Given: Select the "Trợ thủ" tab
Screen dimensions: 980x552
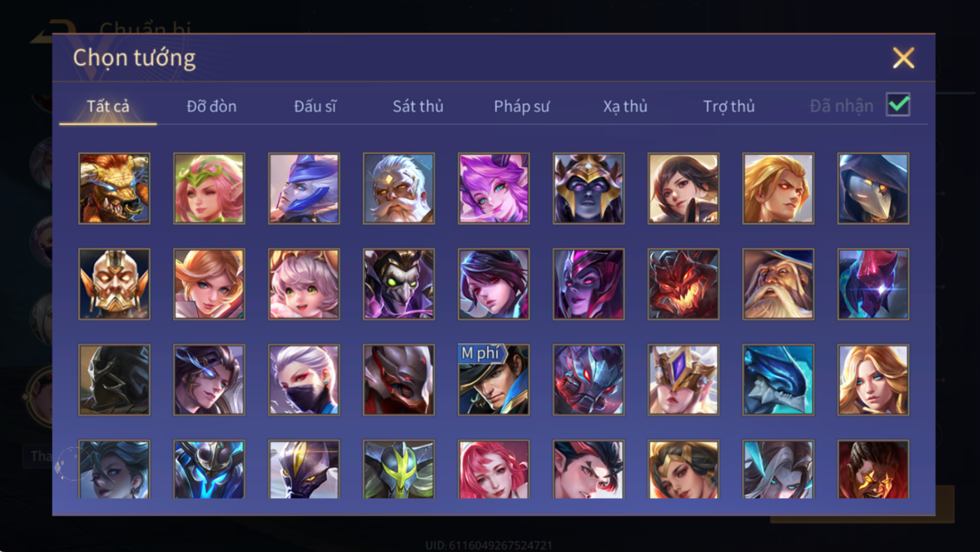Looking at the screenshot, I should pos(729,106).
